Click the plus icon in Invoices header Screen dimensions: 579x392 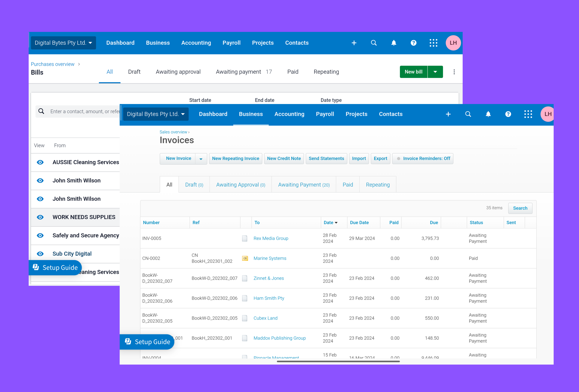coord(448,114)
